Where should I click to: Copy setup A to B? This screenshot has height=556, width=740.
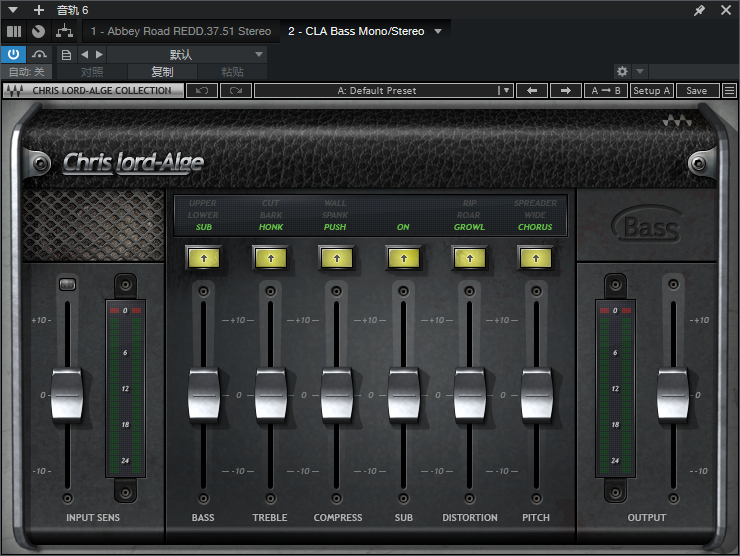click(606, 91)
